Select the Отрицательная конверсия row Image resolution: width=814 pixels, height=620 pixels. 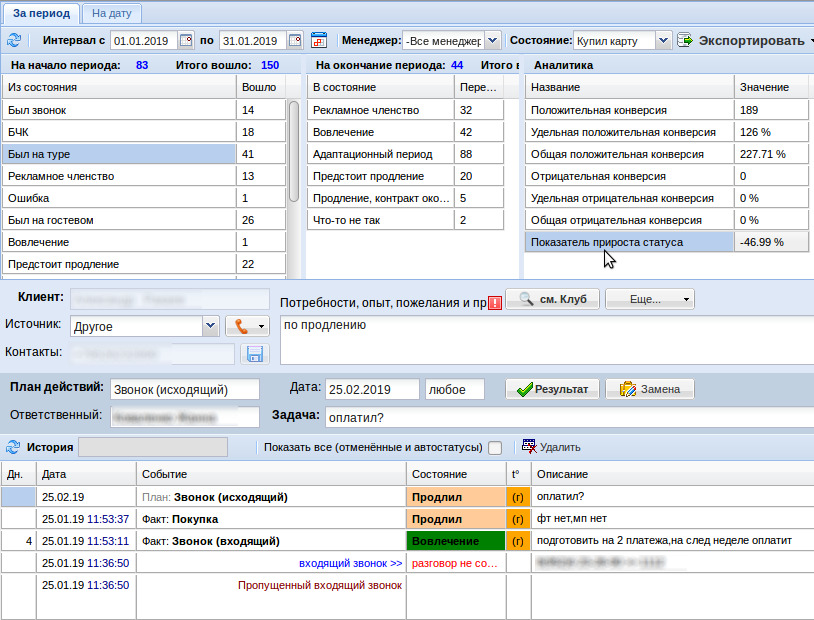click(667, 176)
